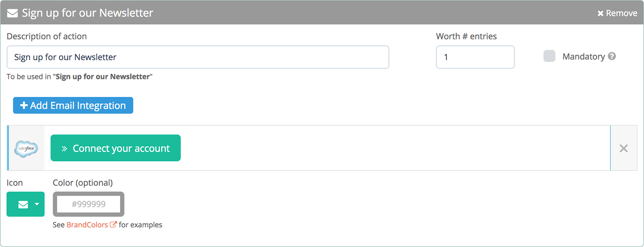Click the Mandatory label text
This screenshot has width=644, height=247.
[x=584, y=57]
